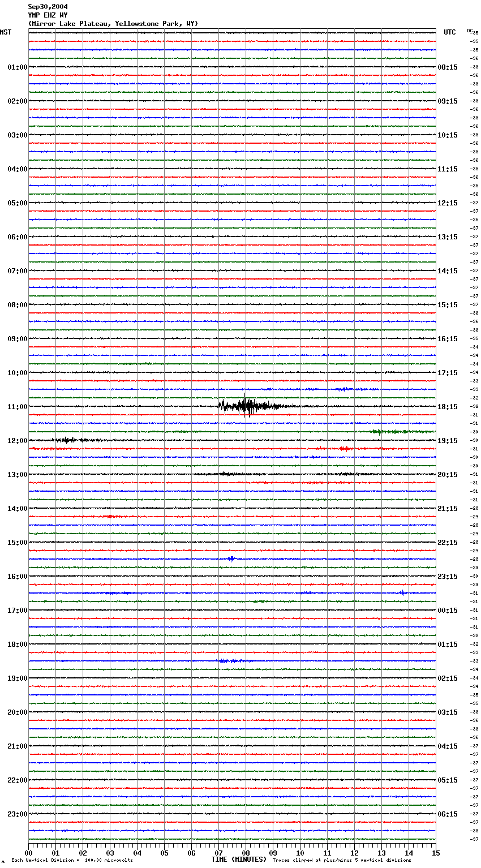This screenshot has height=868, width=481.
Task: Pick the 19:00 MST hour label
Action: coord(17,678)
